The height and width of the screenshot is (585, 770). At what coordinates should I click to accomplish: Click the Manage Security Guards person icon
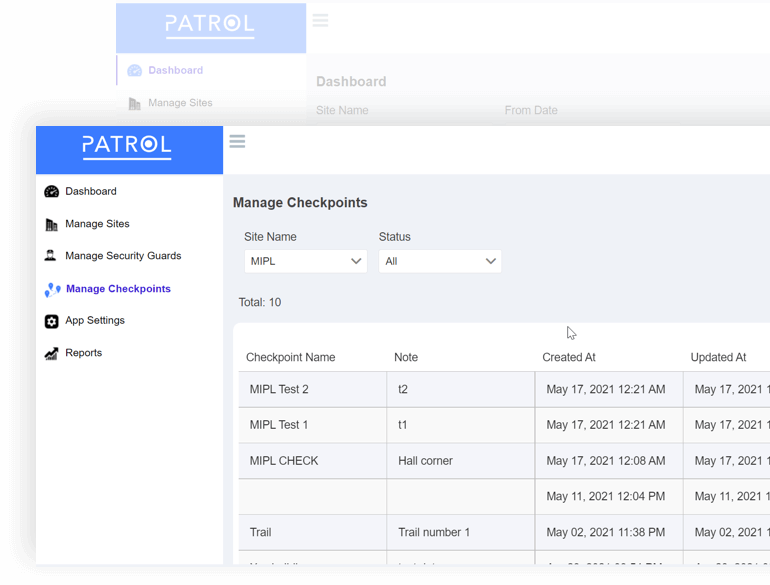51,256
